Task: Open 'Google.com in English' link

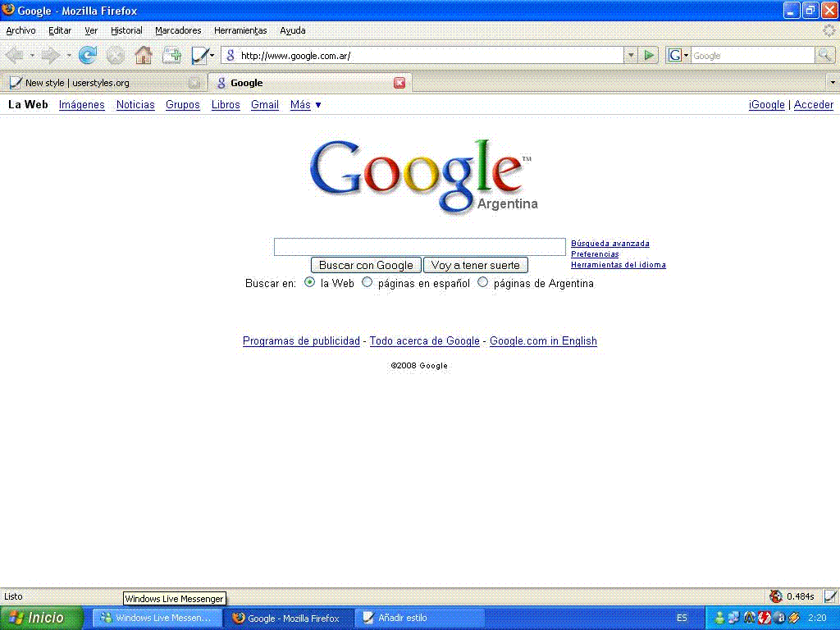Action: [543, 340]
